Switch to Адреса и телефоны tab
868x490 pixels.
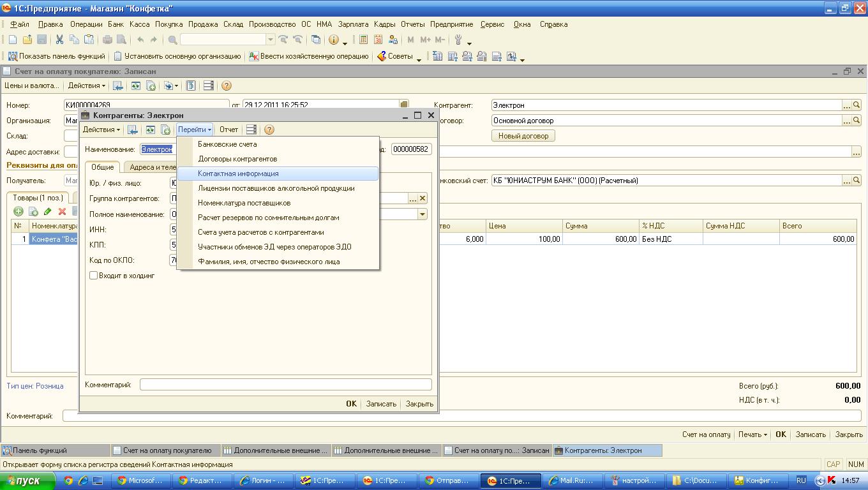pos(153,167)
